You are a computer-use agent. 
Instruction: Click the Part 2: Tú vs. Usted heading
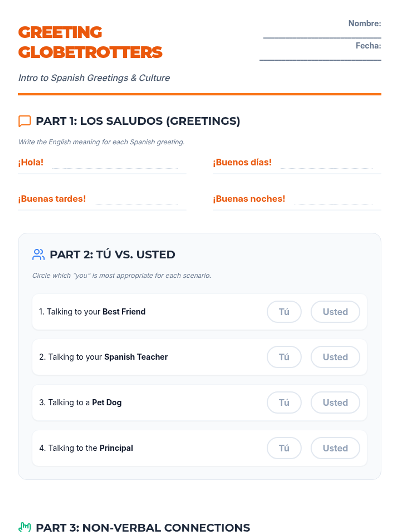pos(112,255)
